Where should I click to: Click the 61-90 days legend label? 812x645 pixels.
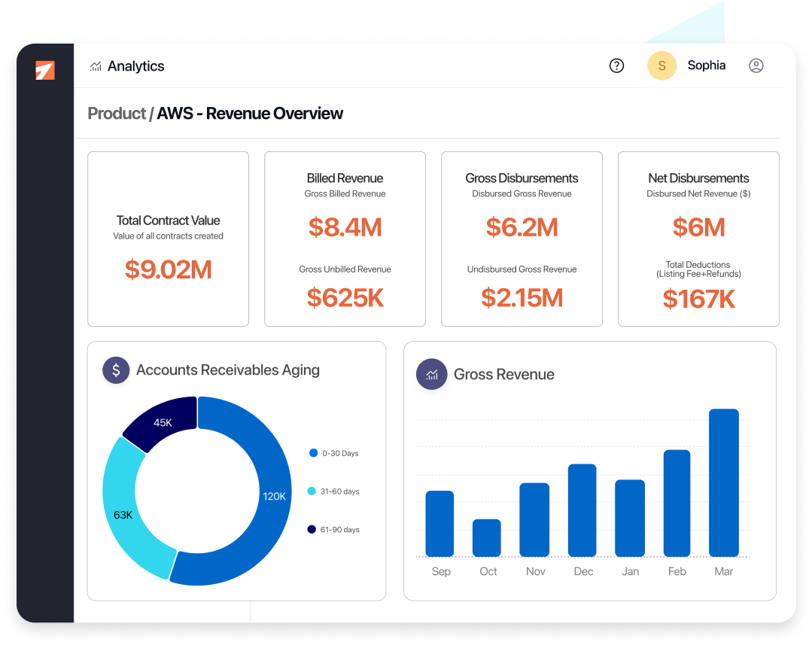pyautogui.click(x=339, y=530)
